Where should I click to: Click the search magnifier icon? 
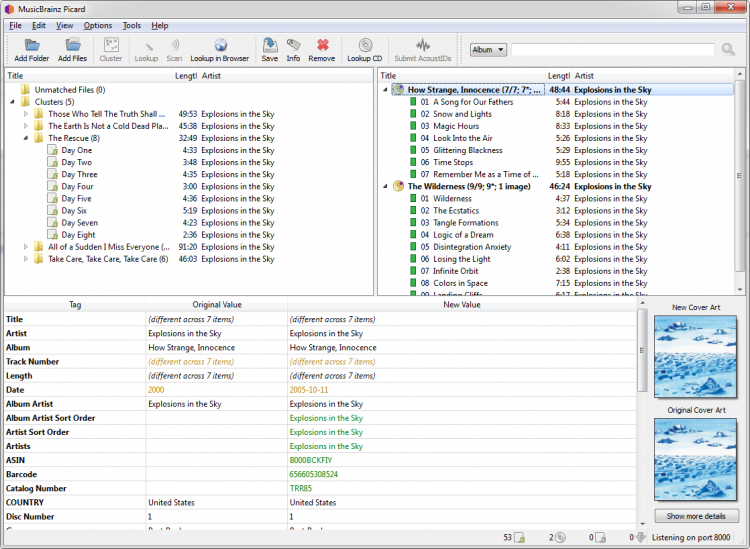point(728,49)
